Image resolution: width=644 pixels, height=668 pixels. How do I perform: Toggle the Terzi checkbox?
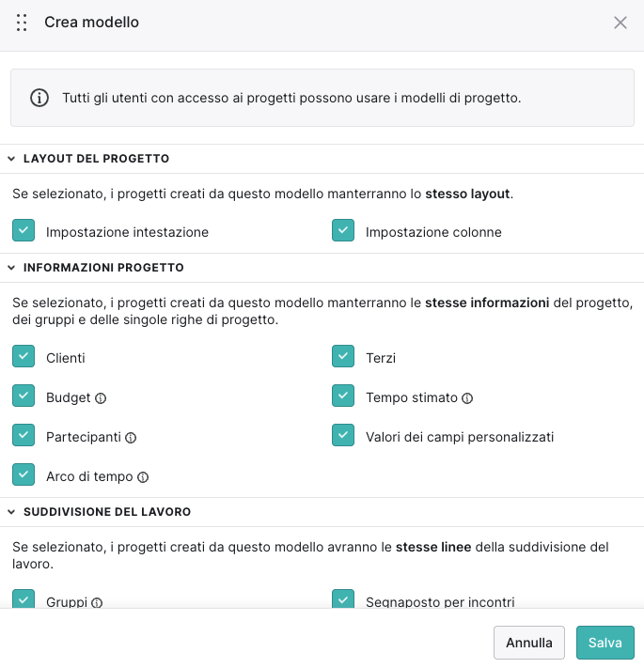(x=343, y=356)
